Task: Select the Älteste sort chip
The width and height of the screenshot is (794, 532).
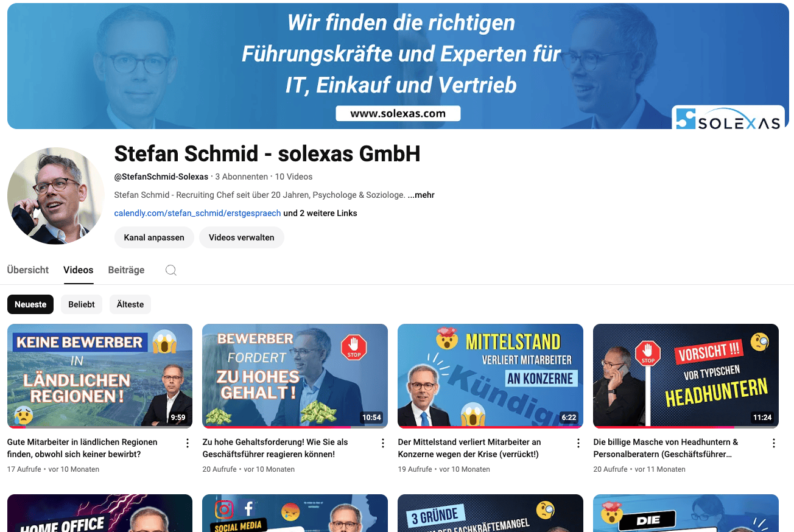Action: point(130,304)
